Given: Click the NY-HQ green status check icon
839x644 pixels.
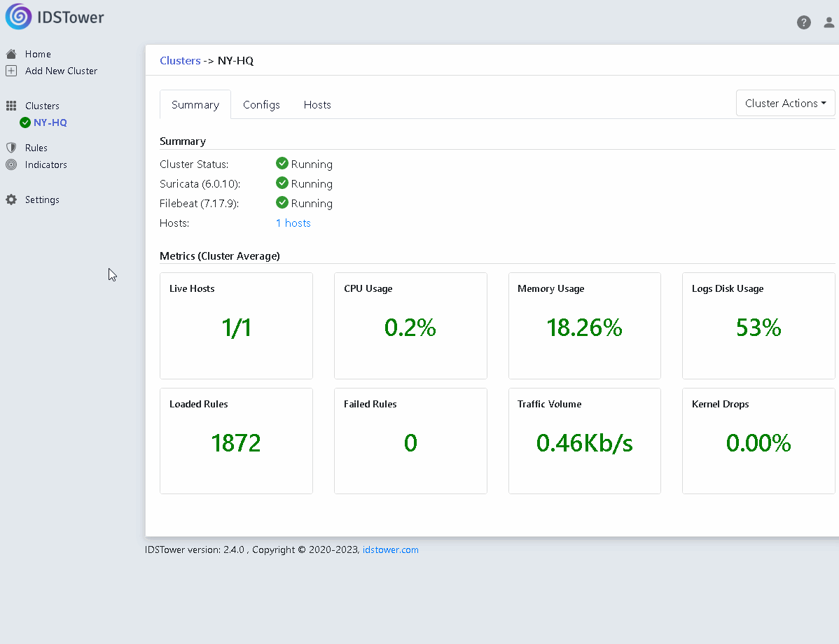Looking at the screenshot, I should point(25,122).
